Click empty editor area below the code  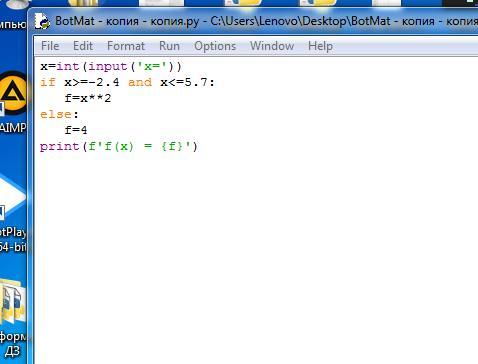coord(256,257)
